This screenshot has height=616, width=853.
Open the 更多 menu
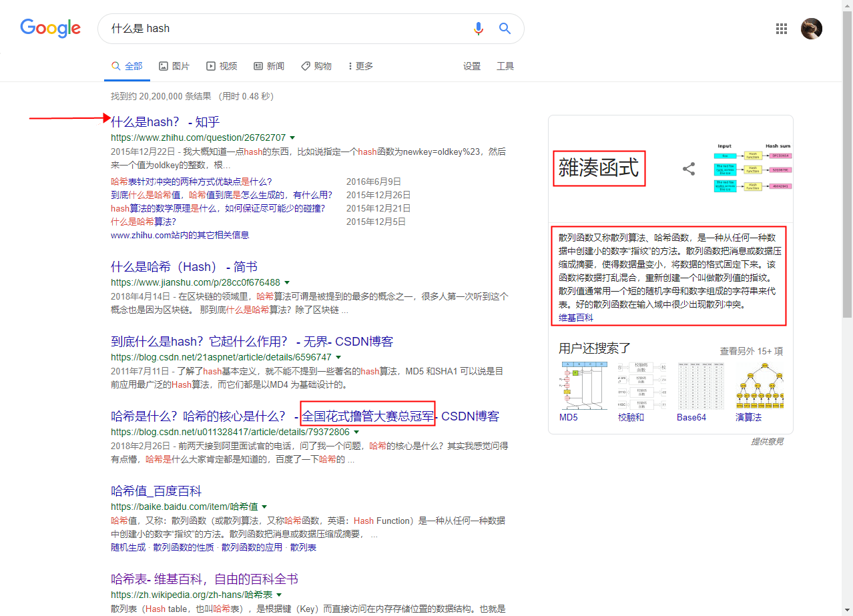tap(360, 66)
